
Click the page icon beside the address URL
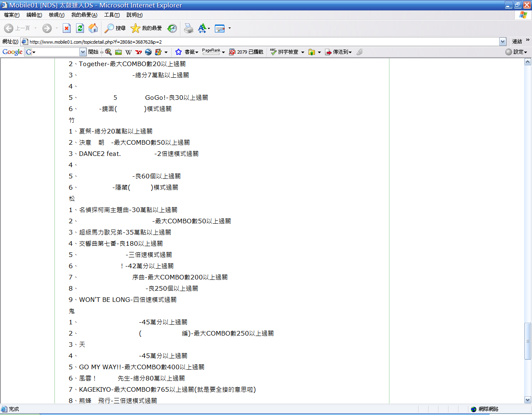25,42
